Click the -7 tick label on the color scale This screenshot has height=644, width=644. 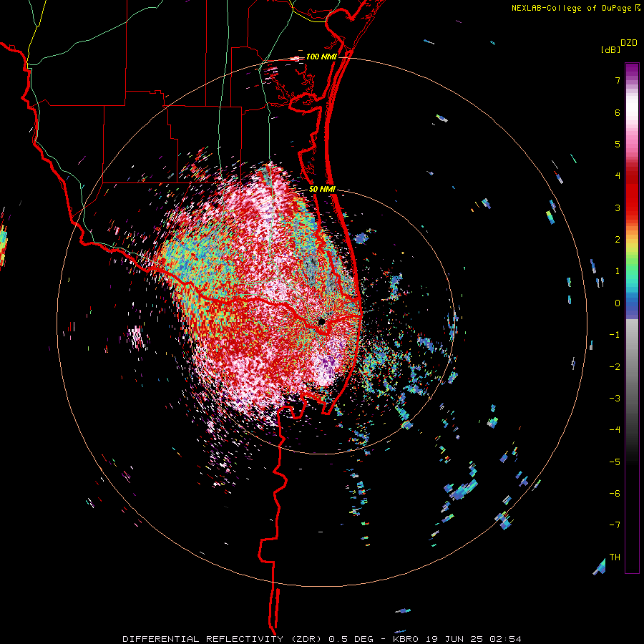tap(615, 525)
